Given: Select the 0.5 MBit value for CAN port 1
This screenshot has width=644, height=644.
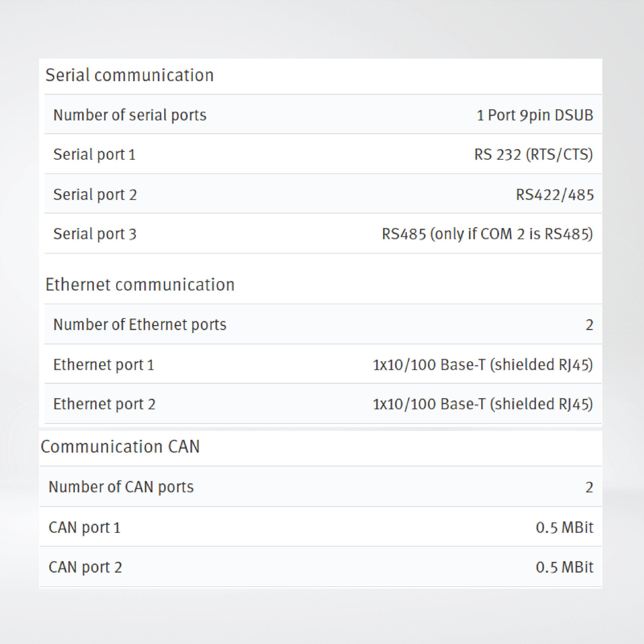Looking at the screenshot, I should point(564,527).
